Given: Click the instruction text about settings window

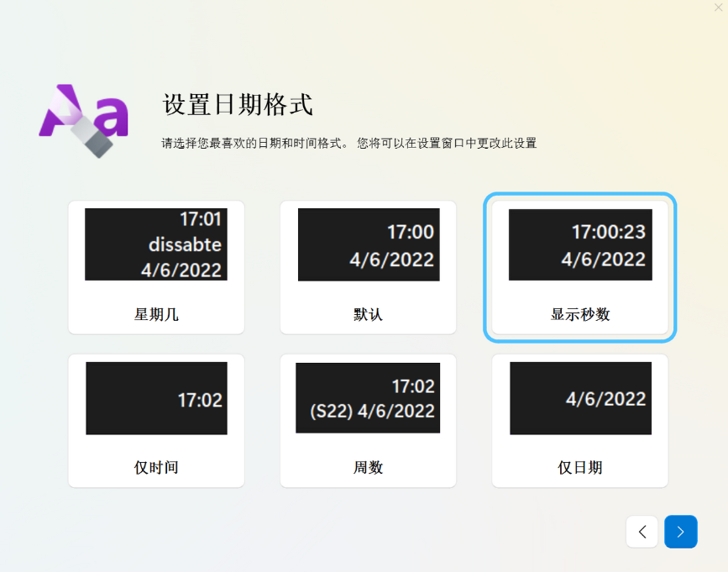Looking at the screenshot, I should pyautogui.click(x=350, y=143).
